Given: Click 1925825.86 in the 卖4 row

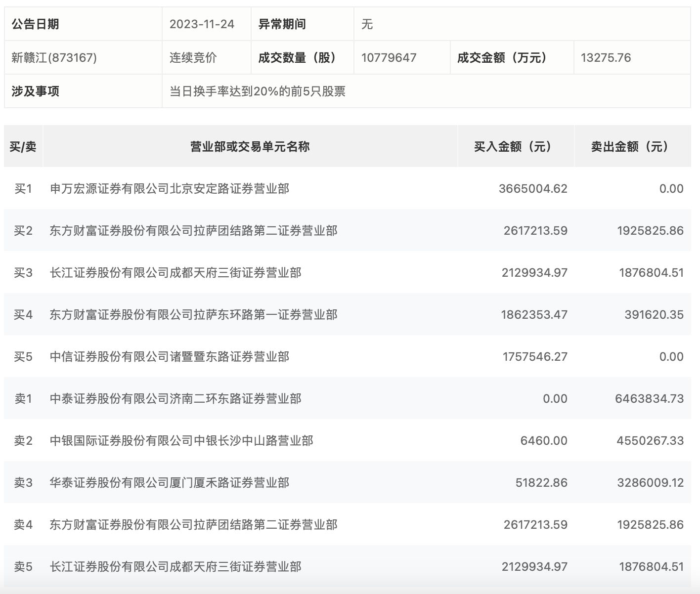Looking at the screenshot, I should tap(650, 524).
